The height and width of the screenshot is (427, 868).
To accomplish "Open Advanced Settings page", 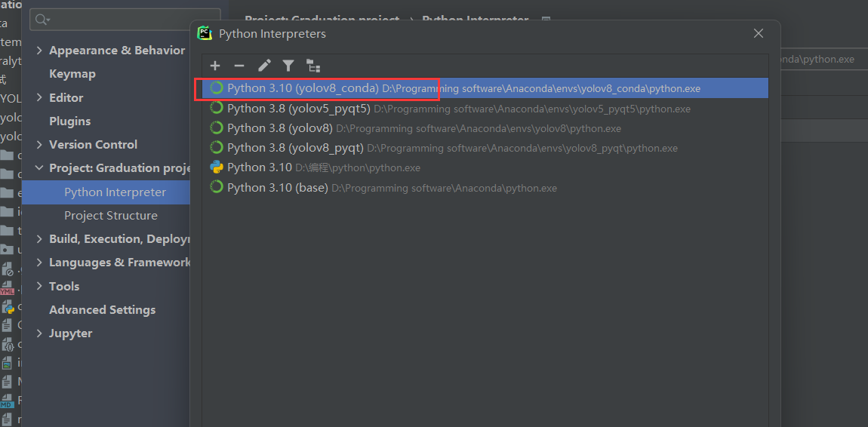I will 103,310.
